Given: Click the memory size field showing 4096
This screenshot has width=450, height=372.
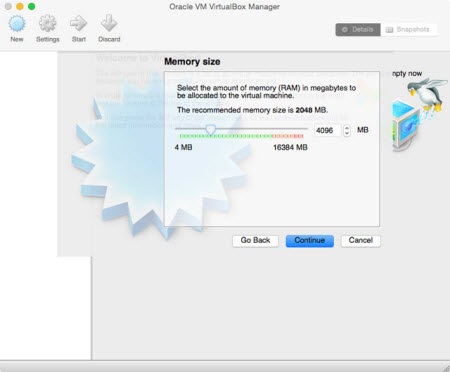Looking at the screenshot, I should click(x=327, y=130).
